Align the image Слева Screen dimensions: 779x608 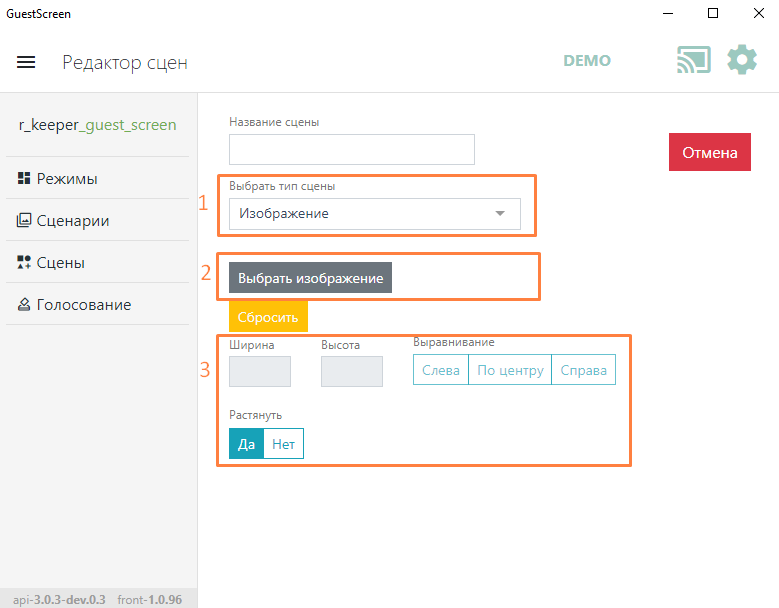coord(441,370)
